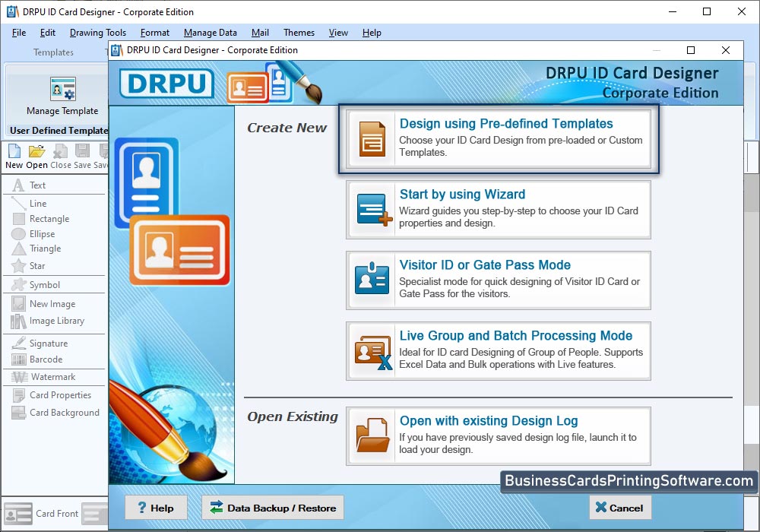Open the Mail menu
The width and height of the screenshot is (760, 532).
pos(260,33)
